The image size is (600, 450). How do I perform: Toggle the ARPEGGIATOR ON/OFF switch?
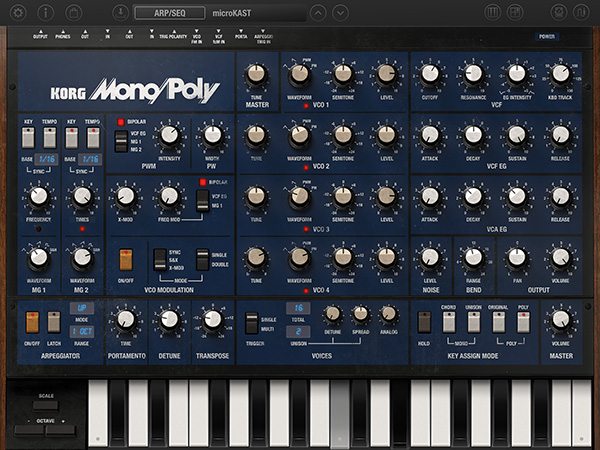click(x=32, y=322)
